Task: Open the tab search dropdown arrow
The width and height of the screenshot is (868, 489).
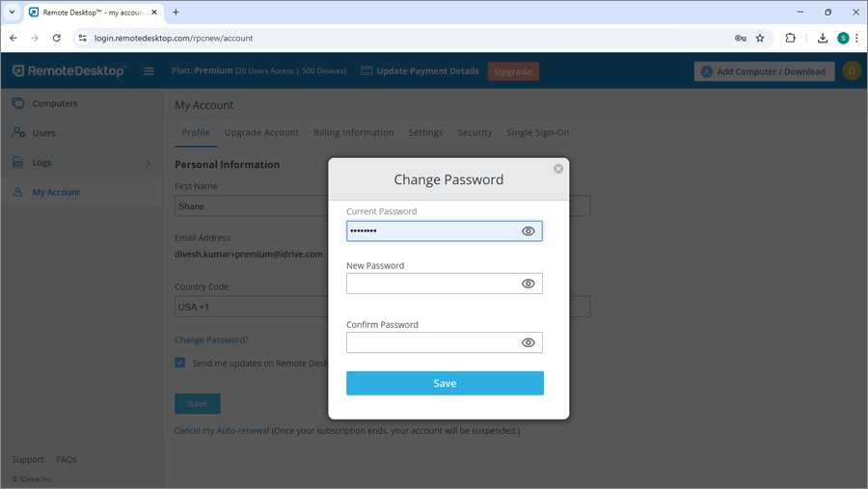Action: (12, 13)
